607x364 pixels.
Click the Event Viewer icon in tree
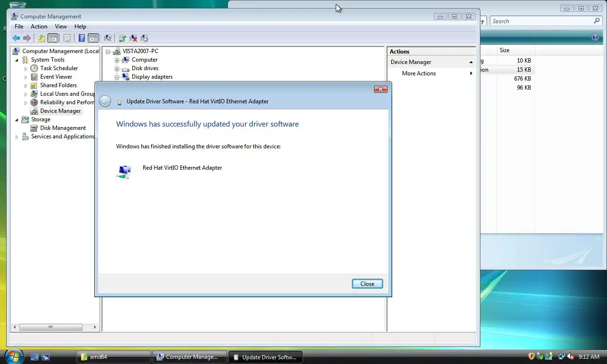34,77
